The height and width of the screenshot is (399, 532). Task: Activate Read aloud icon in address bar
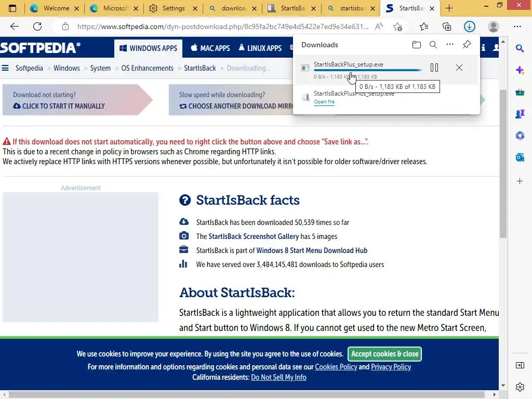(x=379, y=26)
